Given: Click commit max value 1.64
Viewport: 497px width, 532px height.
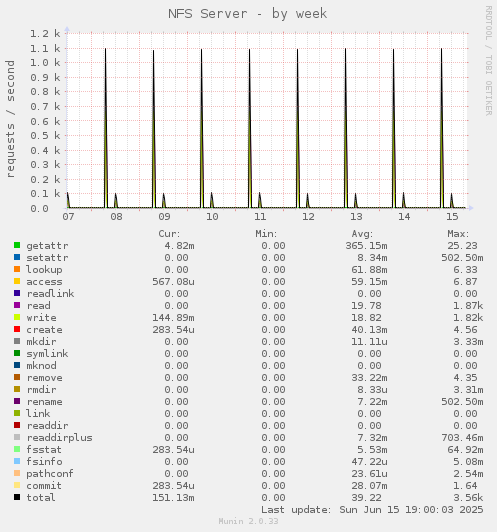Looking at the screenshot, I should (x=465, y=486).
